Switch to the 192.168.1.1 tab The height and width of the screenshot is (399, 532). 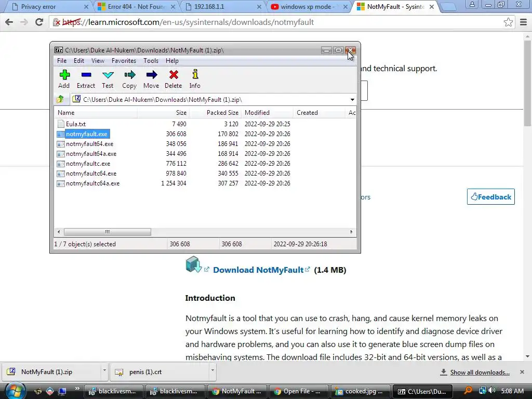point(222,6)
